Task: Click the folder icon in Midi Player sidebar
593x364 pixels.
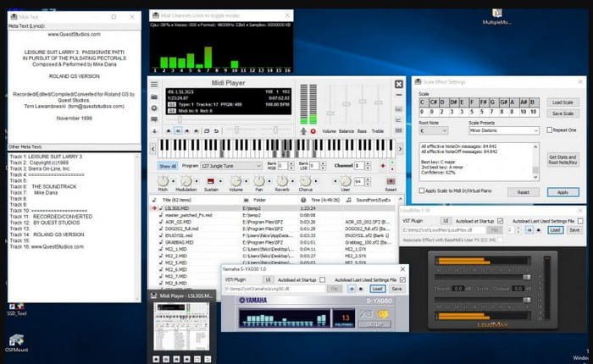Action: click(x=154, y=97)
